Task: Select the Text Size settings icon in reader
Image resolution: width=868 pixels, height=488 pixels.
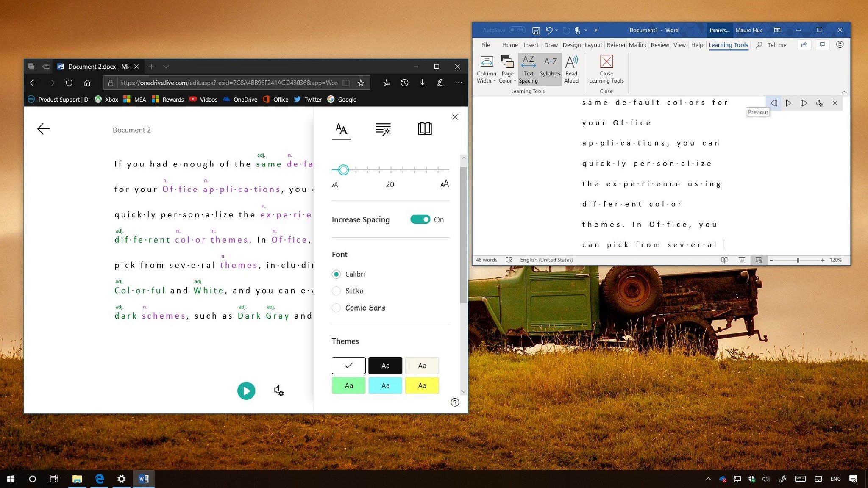Action: click(x=341, y=129)
